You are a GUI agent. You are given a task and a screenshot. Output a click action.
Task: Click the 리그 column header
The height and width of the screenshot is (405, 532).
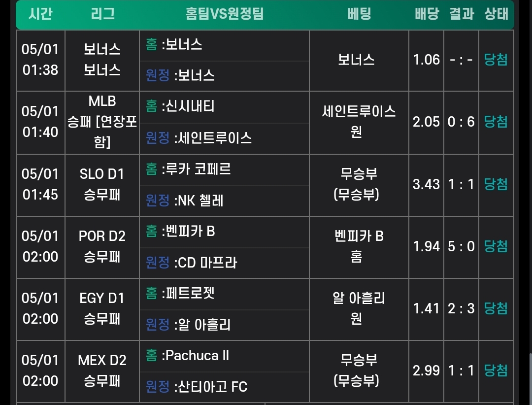pyautogui.click(x=102, y=14)
